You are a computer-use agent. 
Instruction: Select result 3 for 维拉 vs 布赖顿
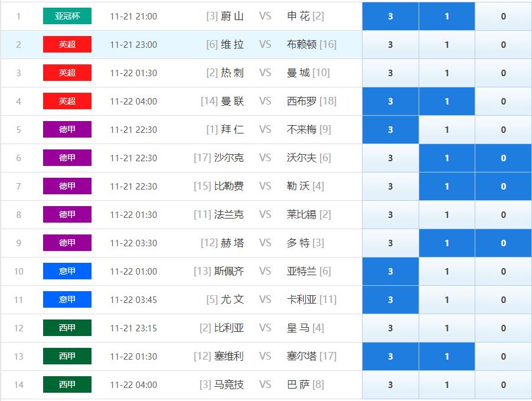(390, 45)
